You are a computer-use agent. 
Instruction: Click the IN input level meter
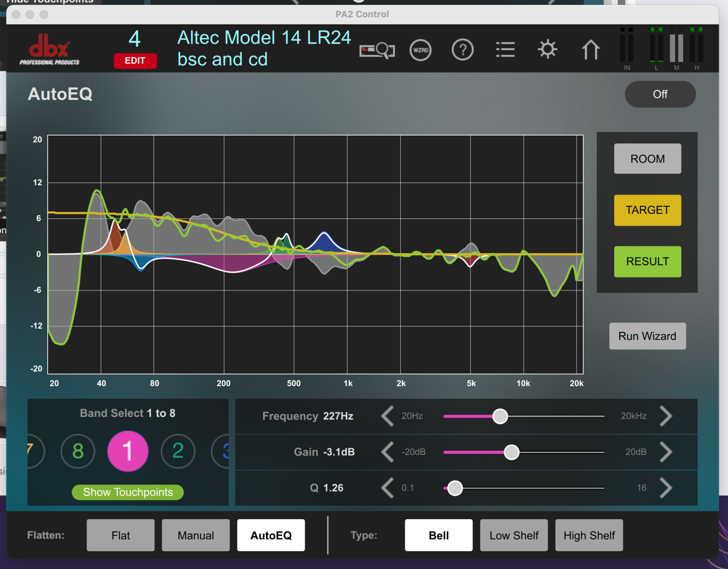click(x=627, y=48)
